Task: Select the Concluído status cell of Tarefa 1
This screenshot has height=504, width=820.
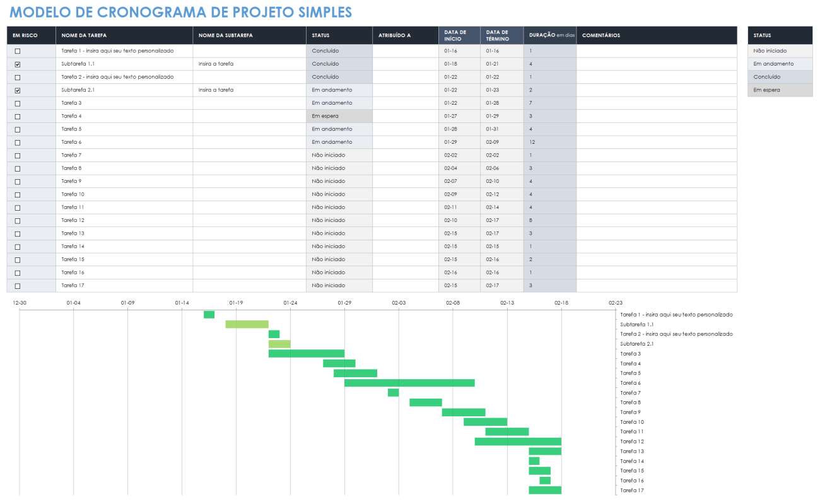Action: tap(339, 50)
